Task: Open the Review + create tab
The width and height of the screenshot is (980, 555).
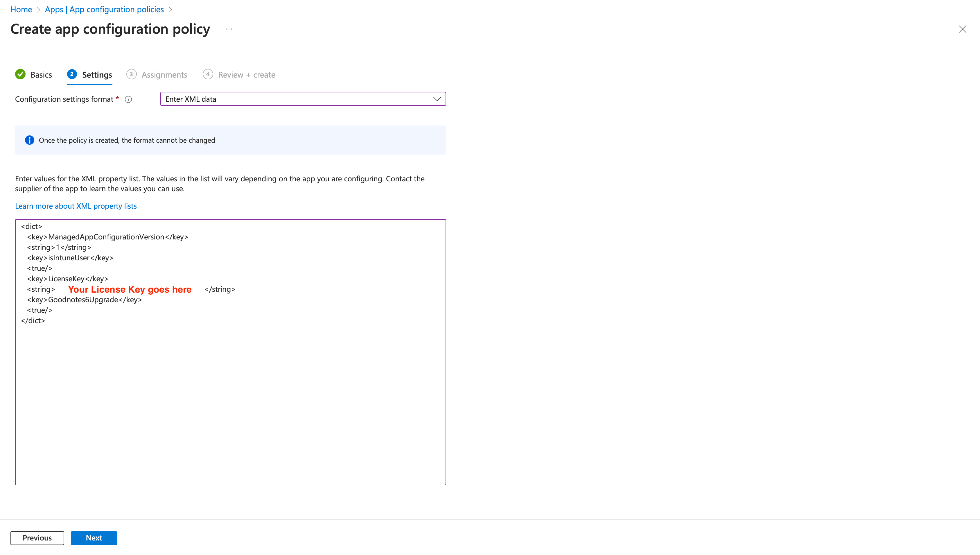Action: point(247,75)
